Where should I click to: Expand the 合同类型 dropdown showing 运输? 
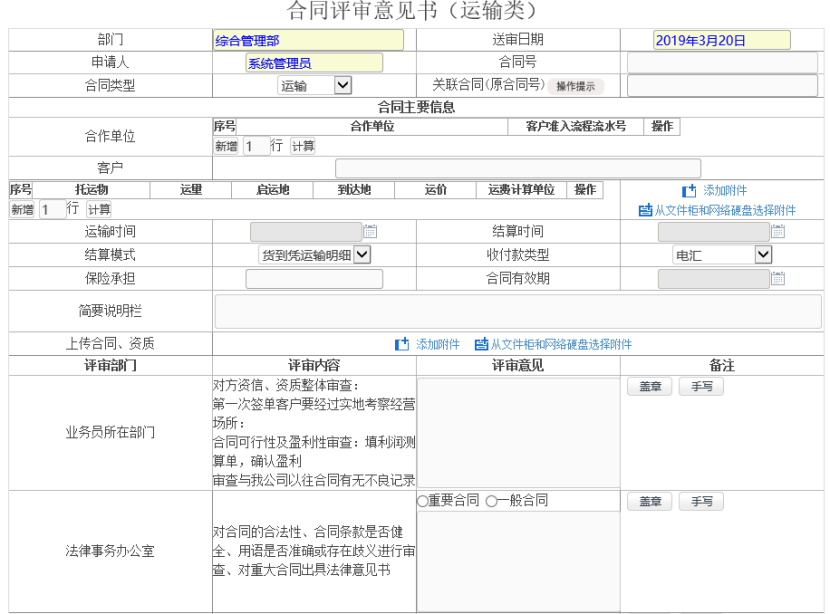click(342, 86)
